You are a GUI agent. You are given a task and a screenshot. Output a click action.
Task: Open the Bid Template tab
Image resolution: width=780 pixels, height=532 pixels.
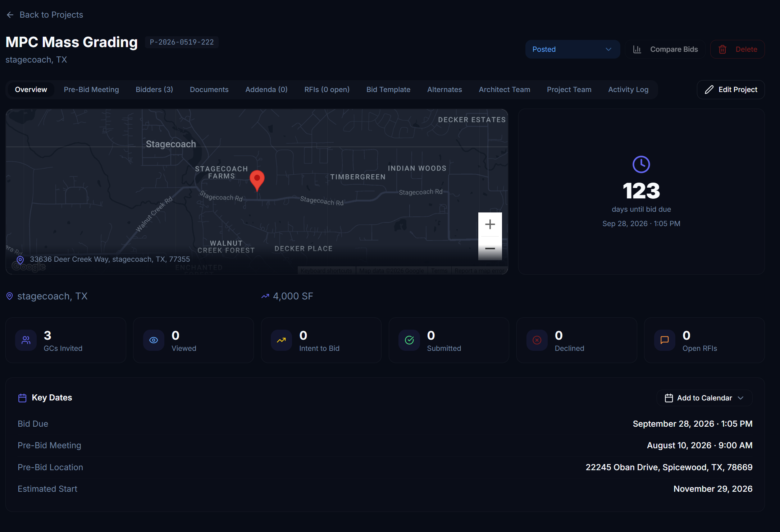388,90
